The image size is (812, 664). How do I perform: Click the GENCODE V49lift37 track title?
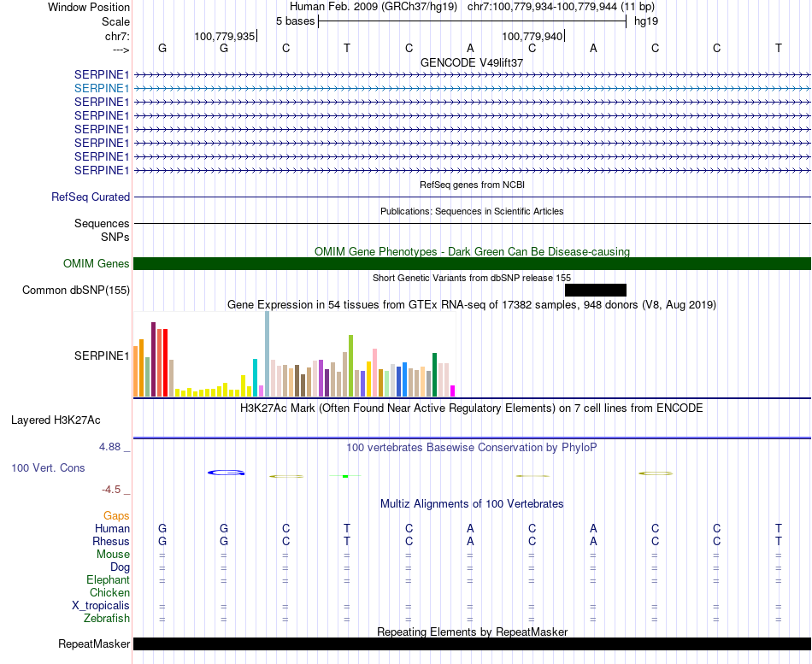(472, 62)
